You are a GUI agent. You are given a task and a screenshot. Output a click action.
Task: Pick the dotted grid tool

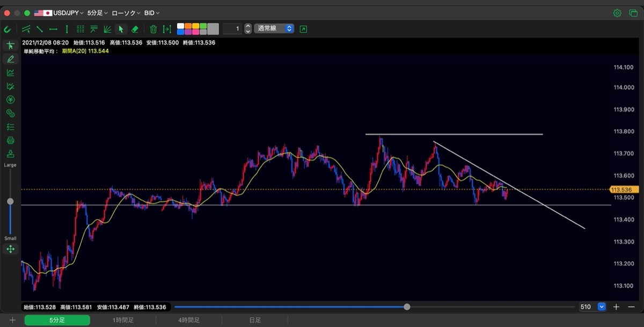click(80, 29)
